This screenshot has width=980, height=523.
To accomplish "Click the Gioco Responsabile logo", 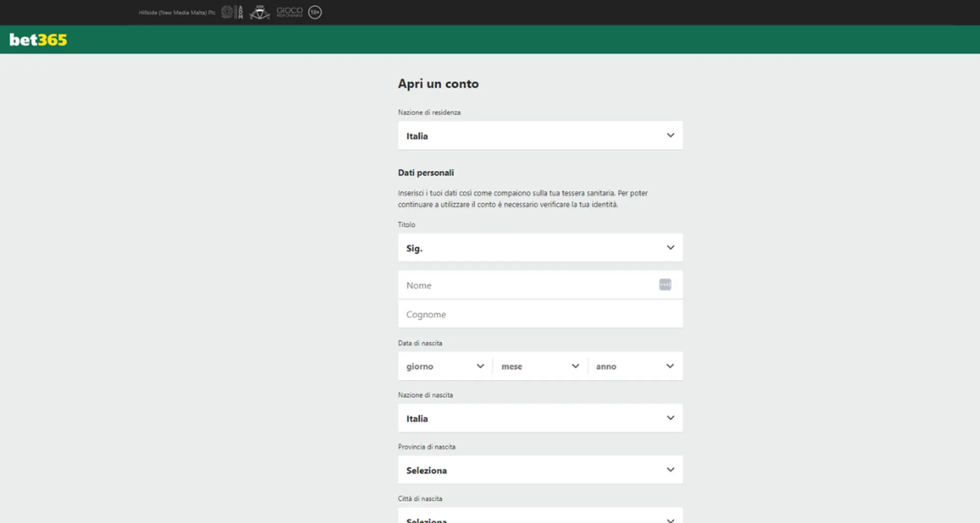I will point(289,12).
